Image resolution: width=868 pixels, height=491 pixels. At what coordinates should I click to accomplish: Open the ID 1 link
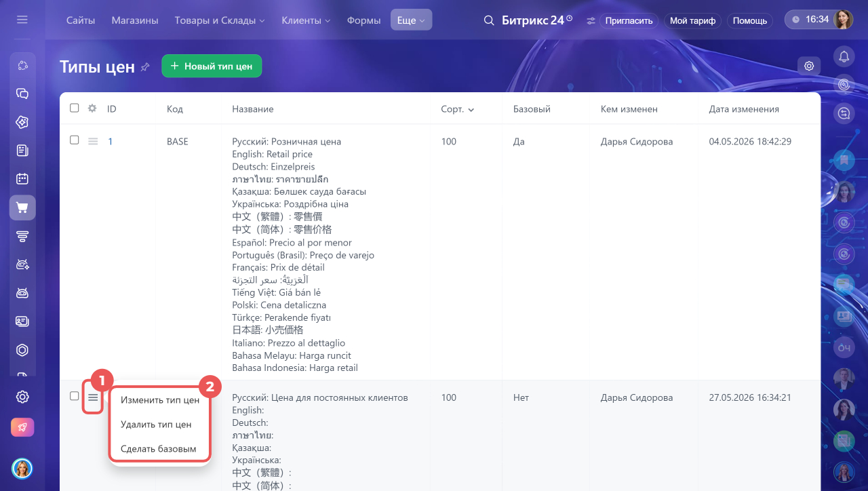(111, 142)
